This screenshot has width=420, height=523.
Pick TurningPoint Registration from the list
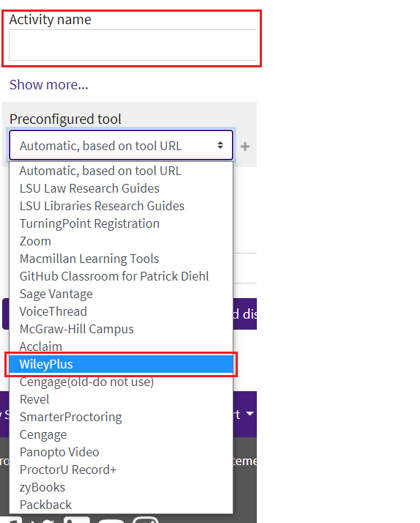pos(121,223)
